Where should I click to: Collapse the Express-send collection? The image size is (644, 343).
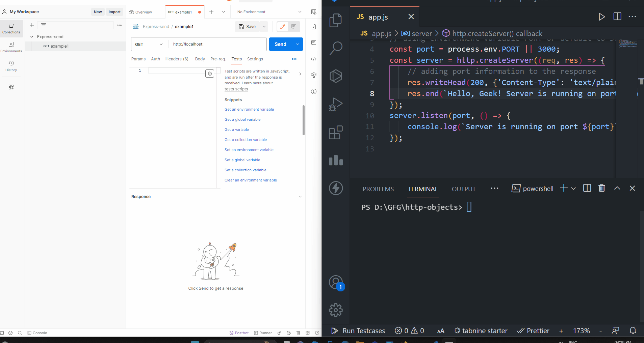pyautogui.click(x=32, y=37)
